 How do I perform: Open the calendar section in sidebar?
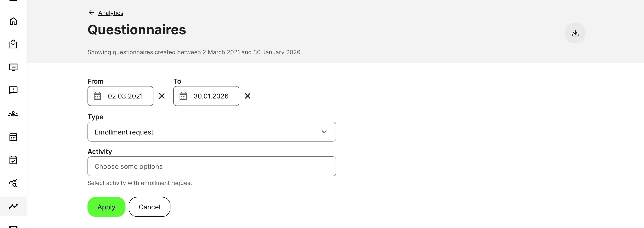coord(13,137)
